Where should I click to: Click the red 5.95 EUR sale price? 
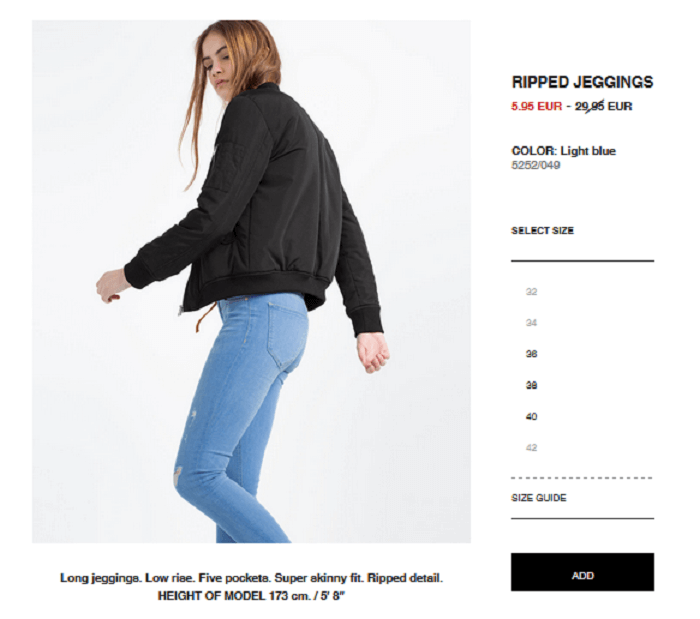536,106
